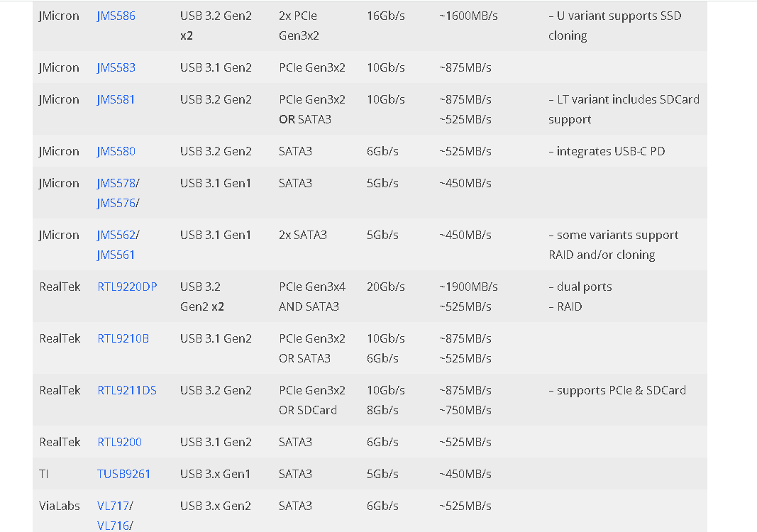
Task: Follow the VL717 link
Action: click(x=113, y=506)
